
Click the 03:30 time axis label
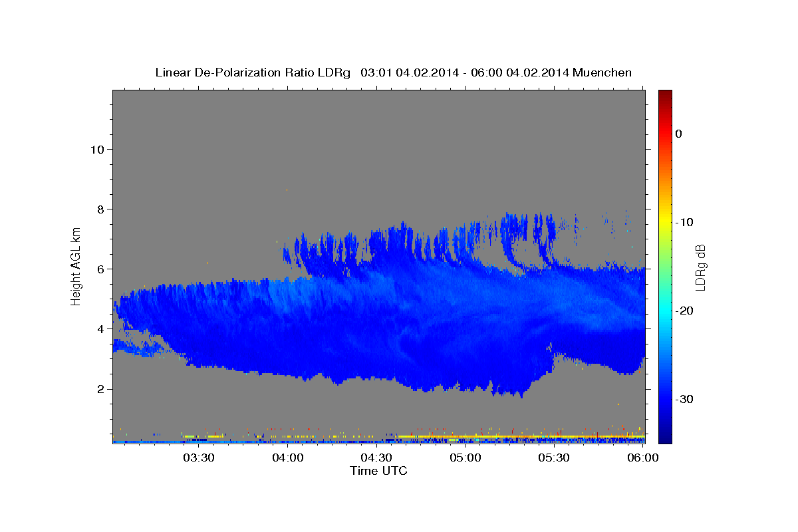point(199,458)
